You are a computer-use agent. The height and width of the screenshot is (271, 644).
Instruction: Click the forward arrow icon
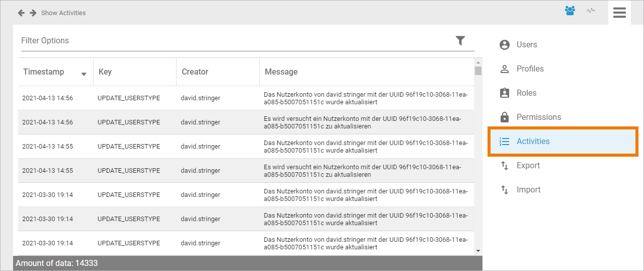click(33, 13)
